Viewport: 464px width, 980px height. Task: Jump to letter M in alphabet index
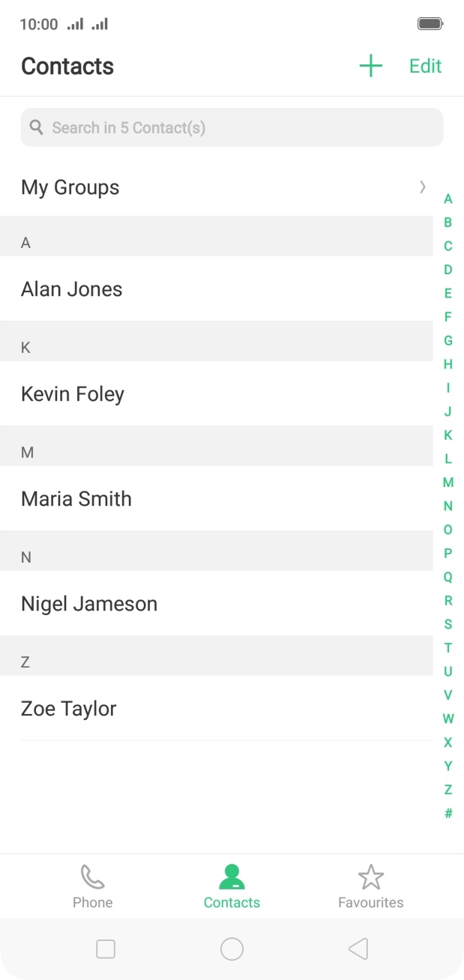click(448, 483)
